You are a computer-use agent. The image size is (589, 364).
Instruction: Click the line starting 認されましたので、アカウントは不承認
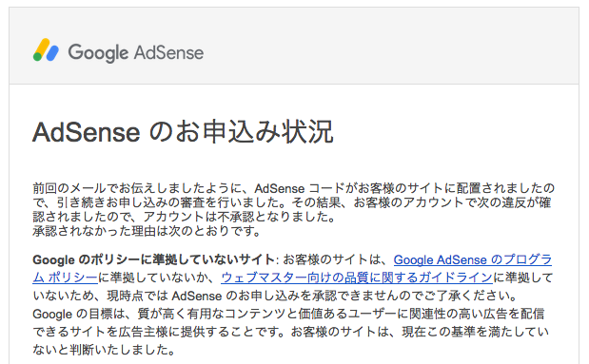(x=184, y=217)
